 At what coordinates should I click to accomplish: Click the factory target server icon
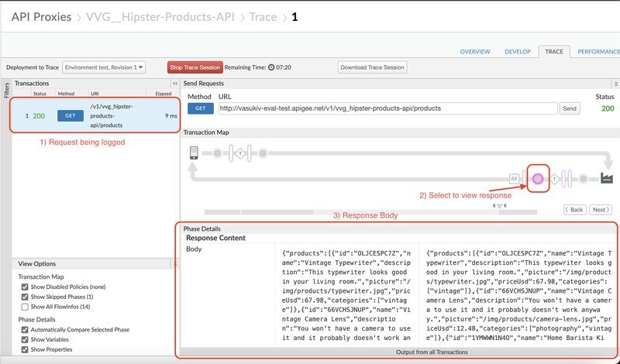click(x=607, y=178)
